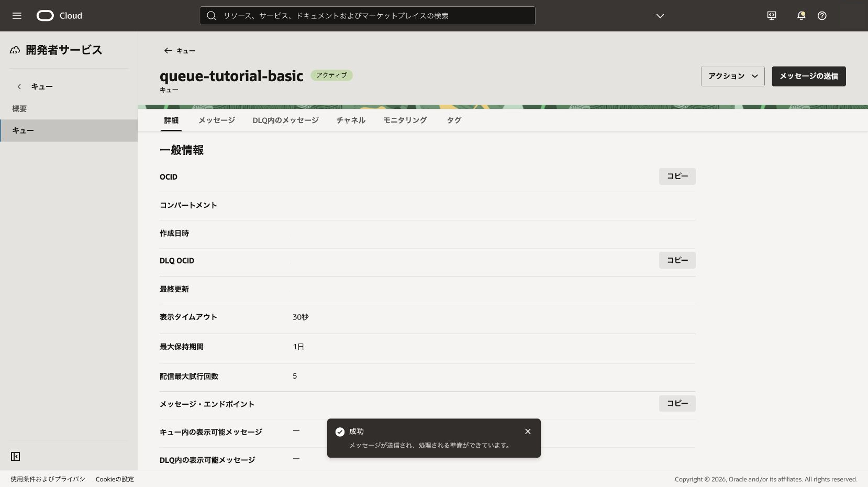Expand the region dropdown chevron in header
The image size is (868, 487).
coord(660,16)
